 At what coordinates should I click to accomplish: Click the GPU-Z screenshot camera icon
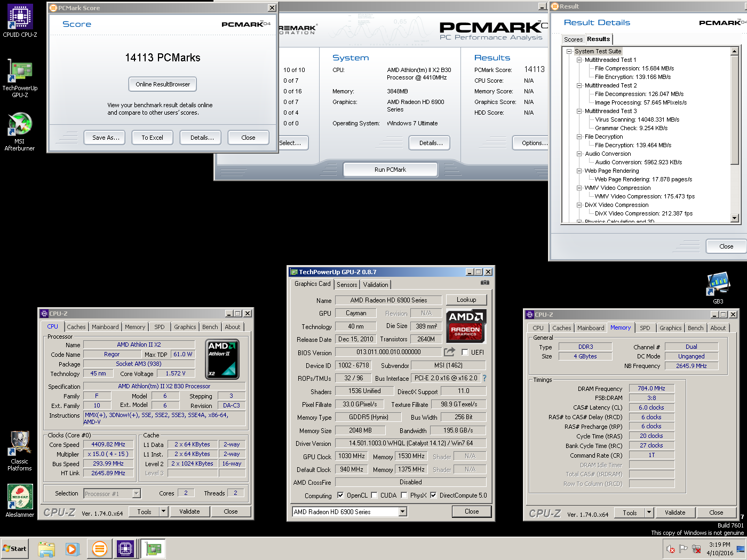(x=484, y=283)
